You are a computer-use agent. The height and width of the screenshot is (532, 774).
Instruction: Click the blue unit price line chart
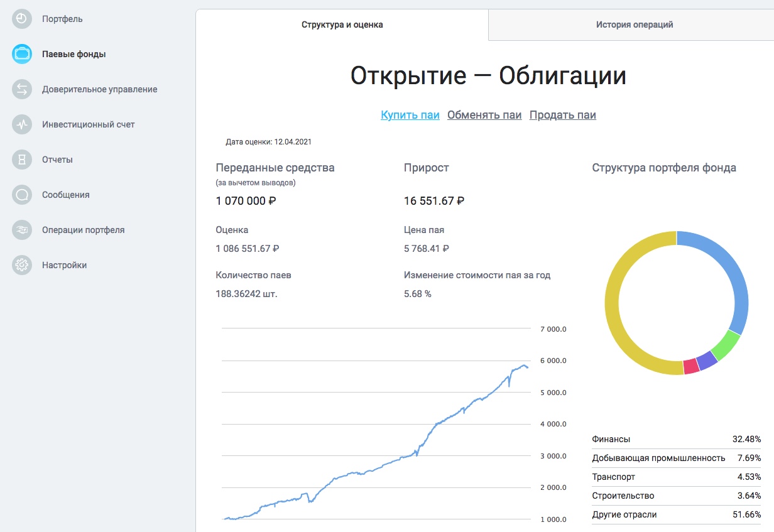pyautogui.click(x=375, y=442)
